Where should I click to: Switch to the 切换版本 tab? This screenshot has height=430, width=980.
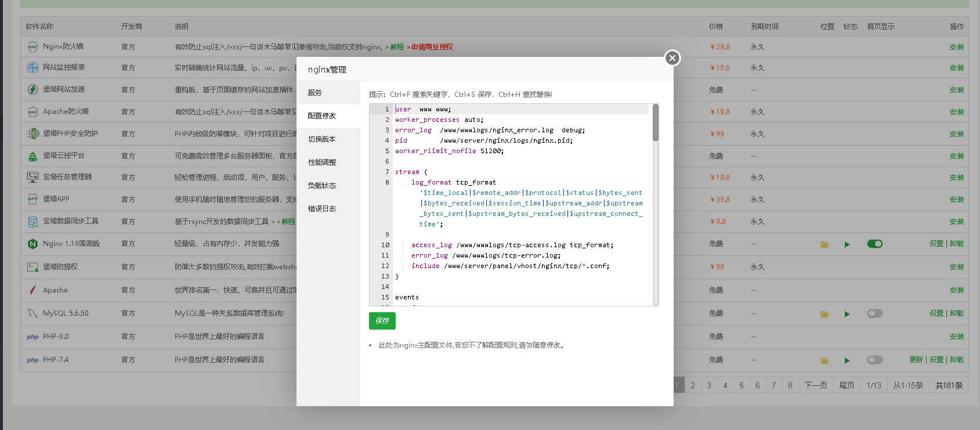coord(328,139)
